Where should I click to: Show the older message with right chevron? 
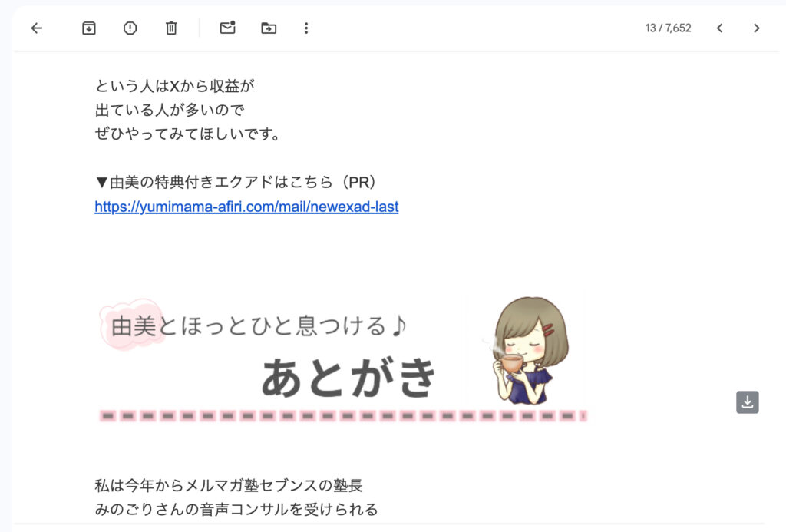756,28
